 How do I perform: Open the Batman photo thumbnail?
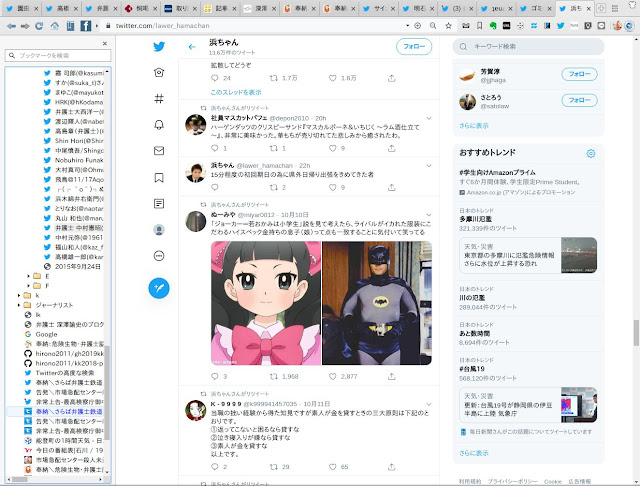click(377, 303)
